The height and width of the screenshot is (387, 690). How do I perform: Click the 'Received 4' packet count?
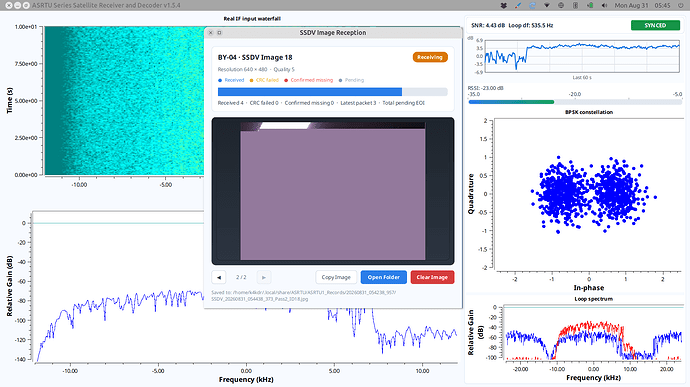pyautogui.click(x=231, y=103)
